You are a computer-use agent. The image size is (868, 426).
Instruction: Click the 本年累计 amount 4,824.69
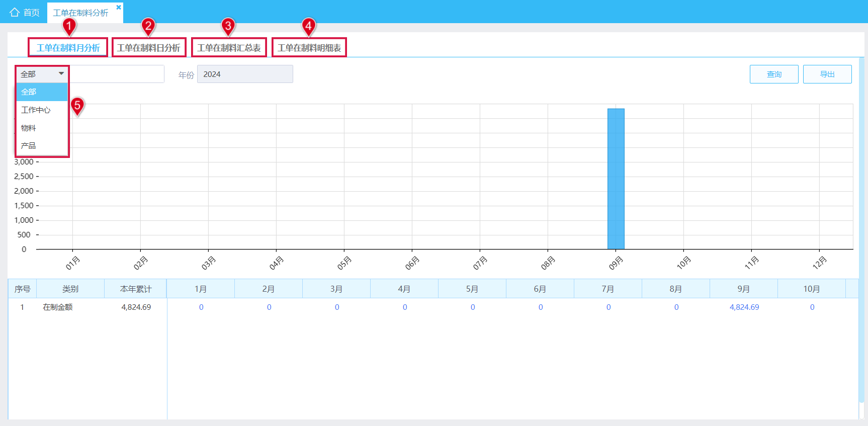[x=136, y=307]
